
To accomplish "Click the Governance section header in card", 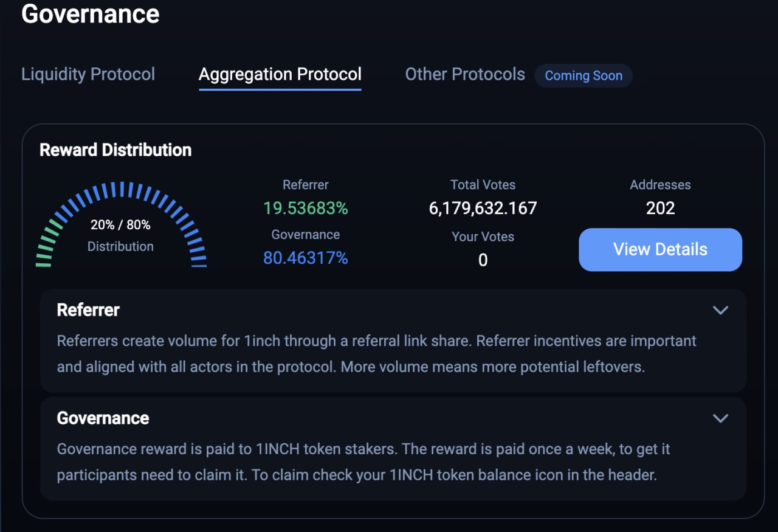I will [103, 418].
